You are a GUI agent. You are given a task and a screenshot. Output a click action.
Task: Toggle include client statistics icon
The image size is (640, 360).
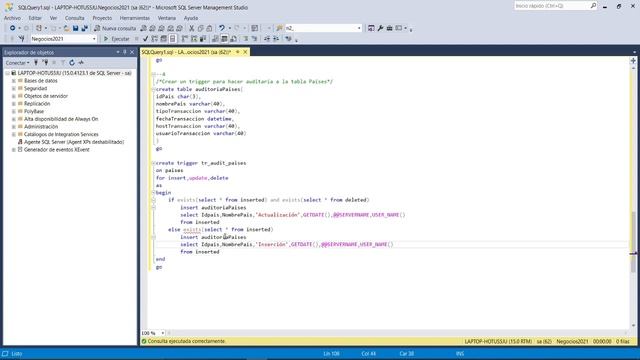(x=203, y=39)
